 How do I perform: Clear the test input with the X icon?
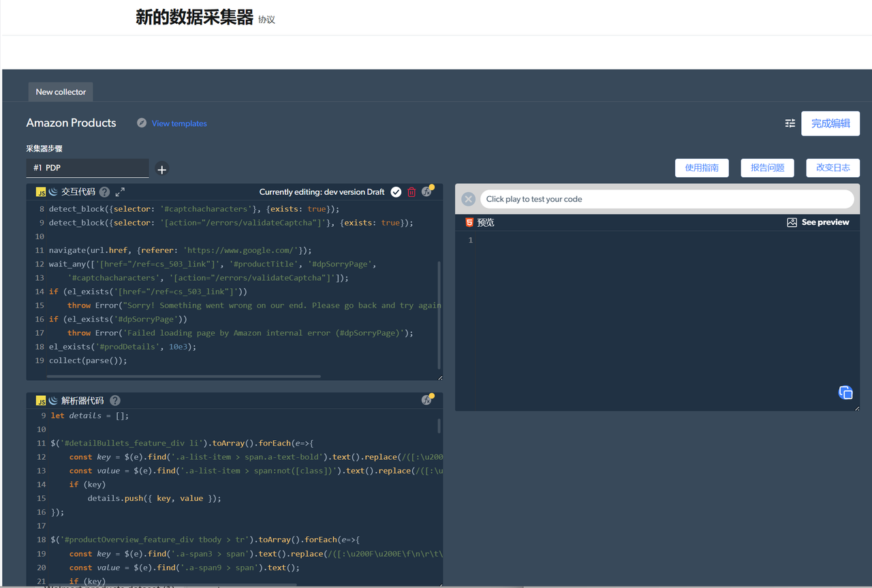[468, 199]
